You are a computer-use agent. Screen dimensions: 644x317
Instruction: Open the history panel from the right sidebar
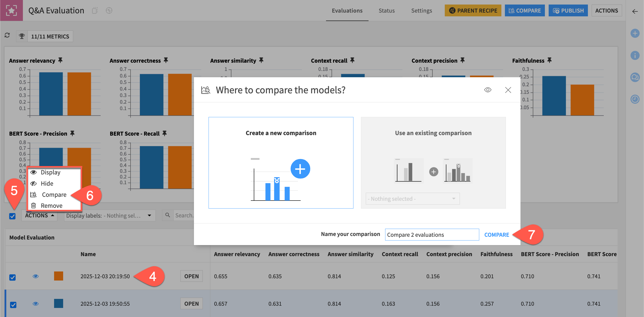point(635,99)
